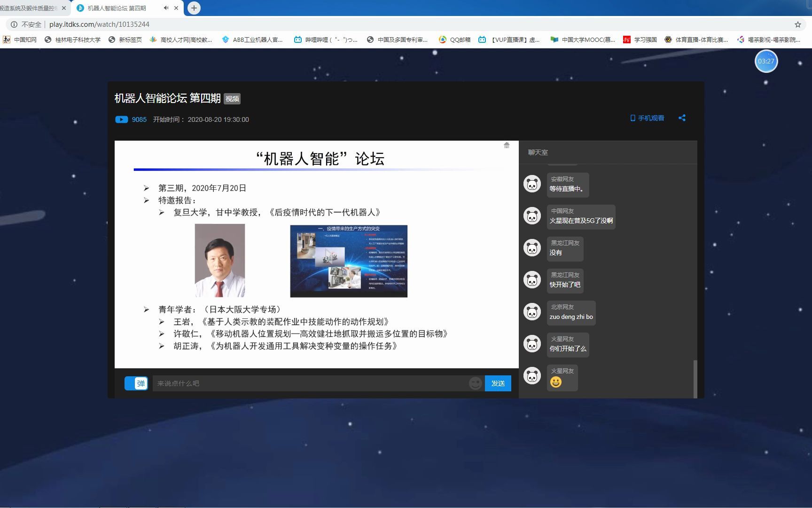Click the home icon atop the slide
The width and height of the screenshot is (812, 508).
507,145
